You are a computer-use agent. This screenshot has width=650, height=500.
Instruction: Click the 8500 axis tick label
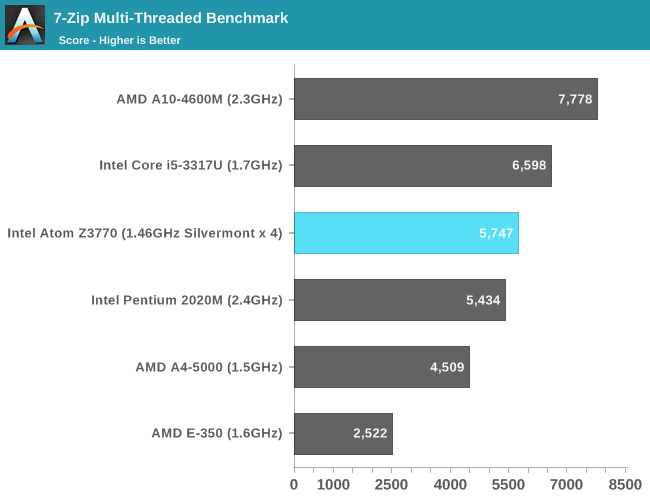[625, 485]
